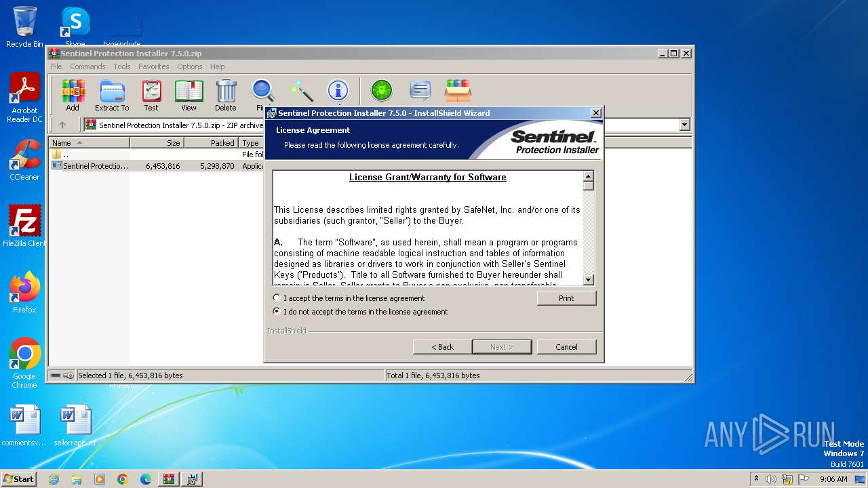Select the parent folder '..' row
Screen dimensions: 868x488
tap(156, 155)
